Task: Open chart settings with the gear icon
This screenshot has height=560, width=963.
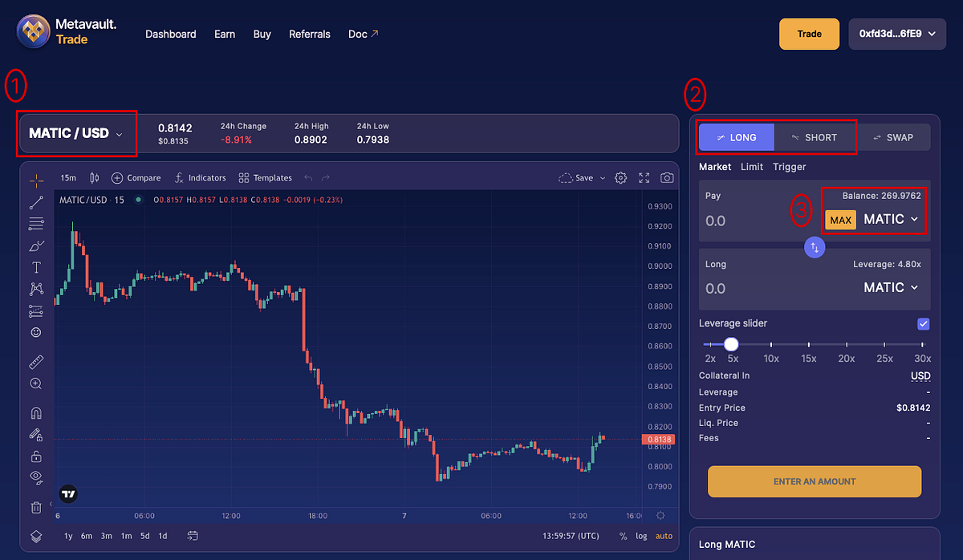Action: pyautogui.click(x=620, y=177)
